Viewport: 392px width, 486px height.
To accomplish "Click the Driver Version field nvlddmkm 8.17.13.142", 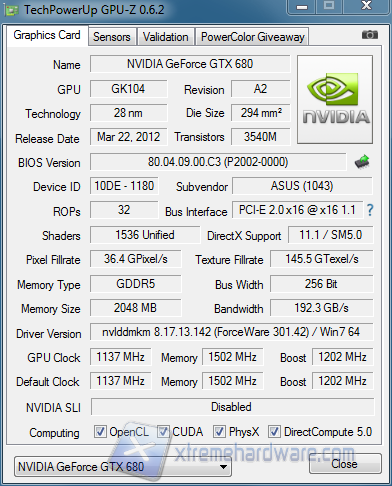I will (x=232, y=332).
